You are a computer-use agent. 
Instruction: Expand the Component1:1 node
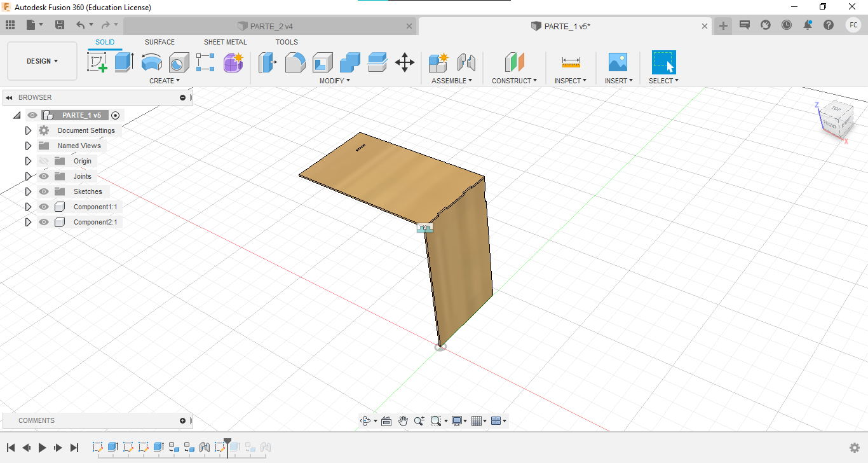28,207
